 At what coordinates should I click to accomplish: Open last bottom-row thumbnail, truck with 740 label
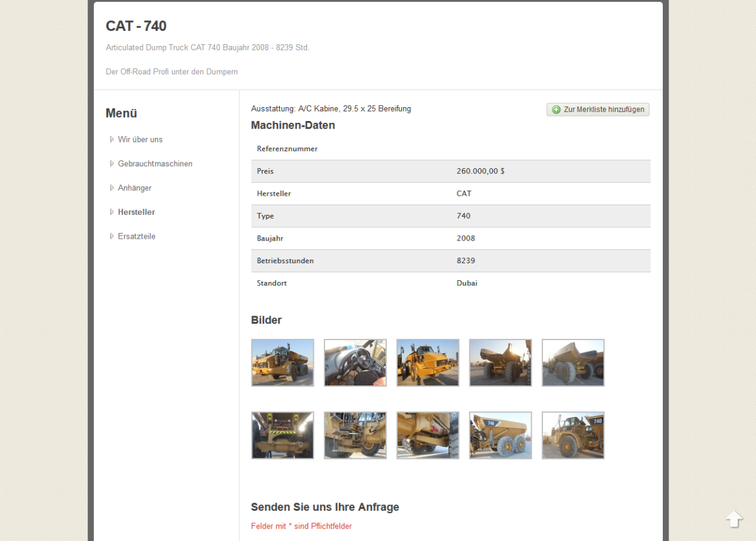point(573,435)
